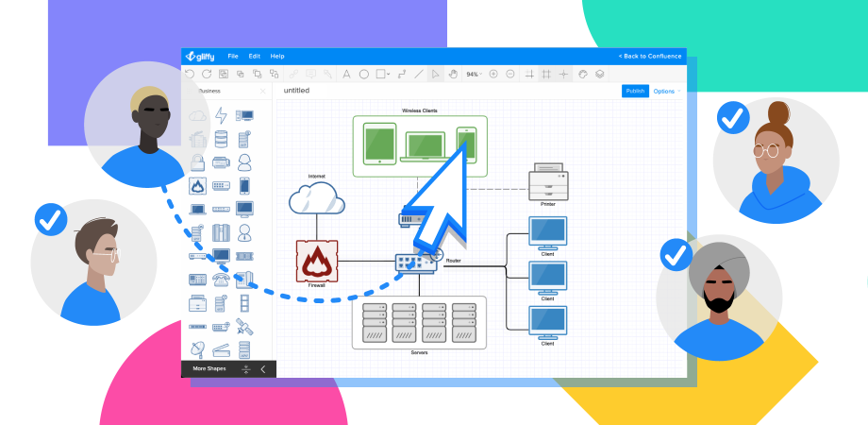
Task: Click the Router label text
Action: coord(454,261)
